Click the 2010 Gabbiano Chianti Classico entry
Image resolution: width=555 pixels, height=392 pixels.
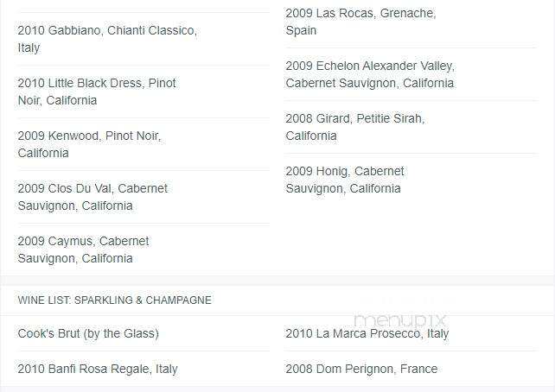(107, 39)
